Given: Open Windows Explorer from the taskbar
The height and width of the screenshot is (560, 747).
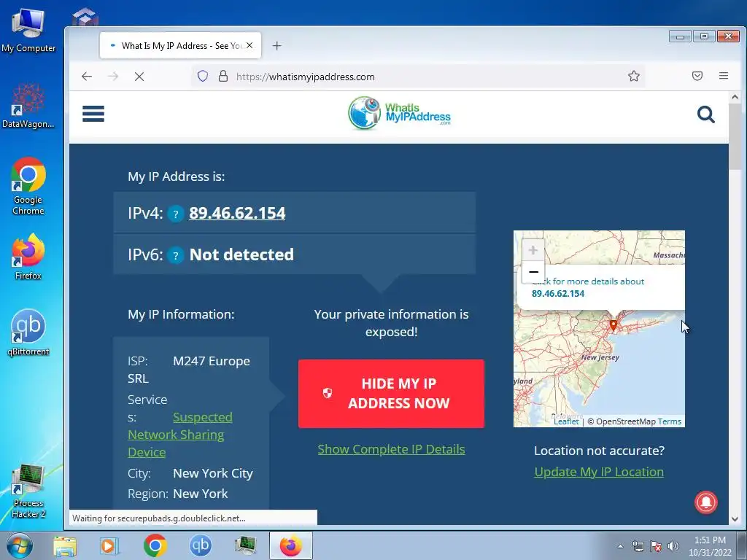Looking at the screenshot, I should [x=65, y=545].
